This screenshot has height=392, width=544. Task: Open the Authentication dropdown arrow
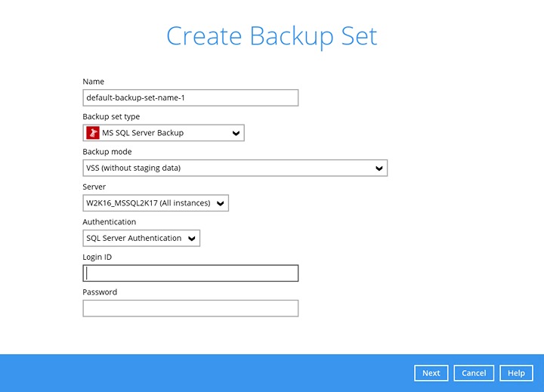click(x=192, y=239)
